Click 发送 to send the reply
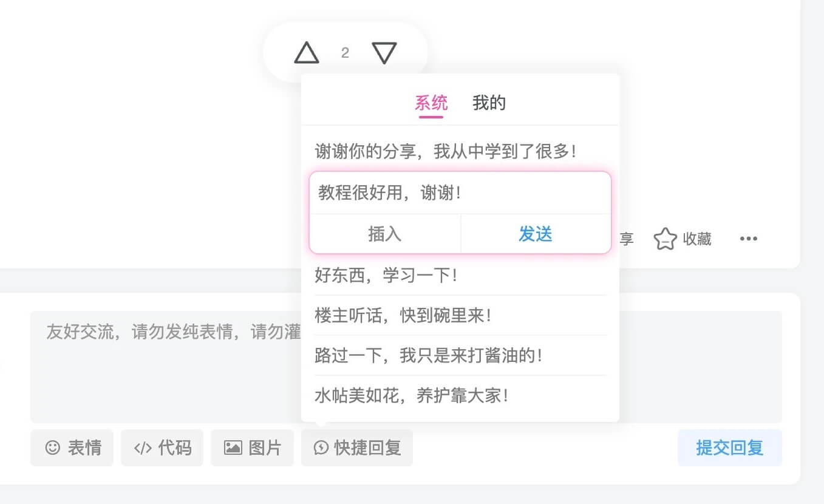 click(536, 234)
